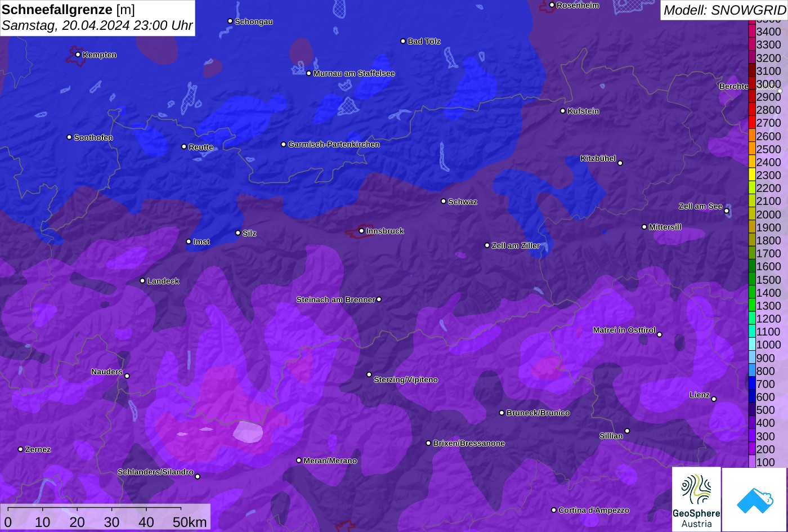Select the Innsbruck city marker dot

(361, 231)
